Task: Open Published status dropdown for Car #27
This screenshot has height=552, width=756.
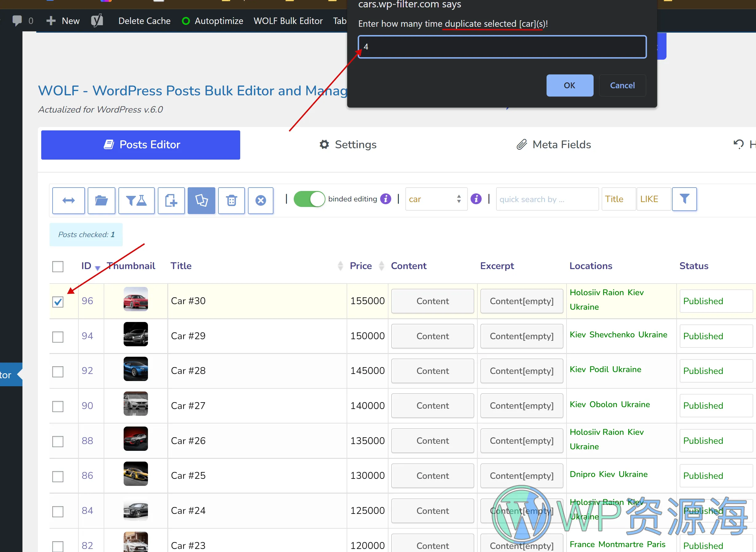Action: [716, 406]
